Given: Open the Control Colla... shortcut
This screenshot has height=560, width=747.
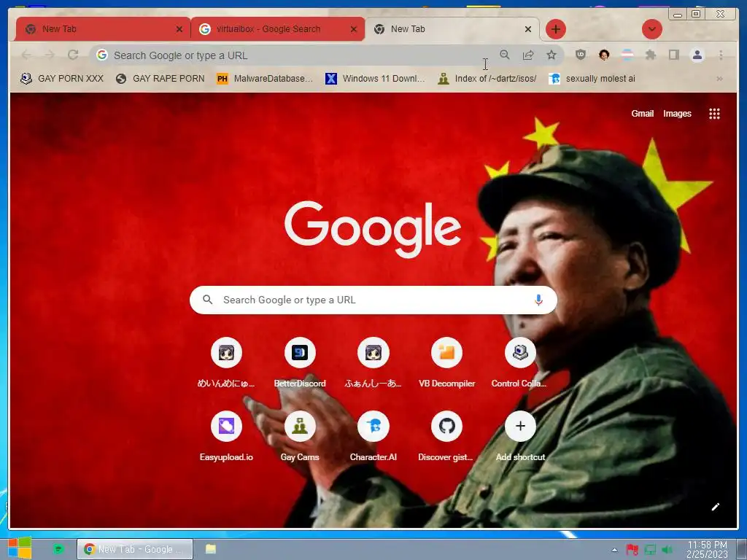Looking at the screenshot, I should (x=519, y=363).
